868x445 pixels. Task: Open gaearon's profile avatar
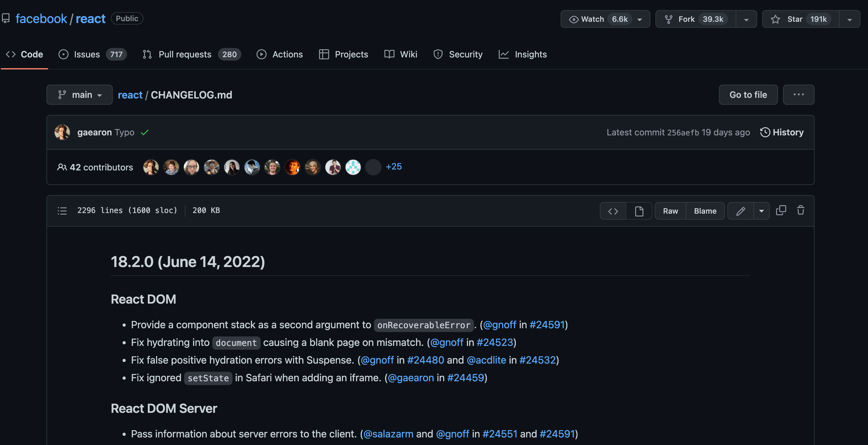pyautogui.click(x=62, y=132)
